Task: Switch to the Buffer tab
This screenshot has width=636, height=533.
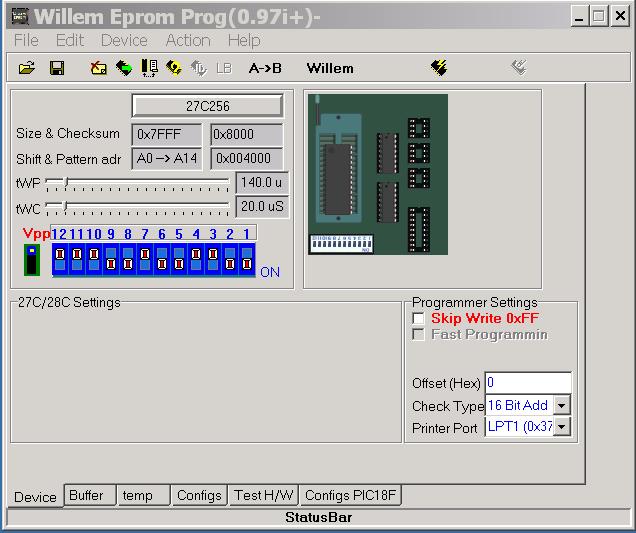Action: [x=87, y=495]
